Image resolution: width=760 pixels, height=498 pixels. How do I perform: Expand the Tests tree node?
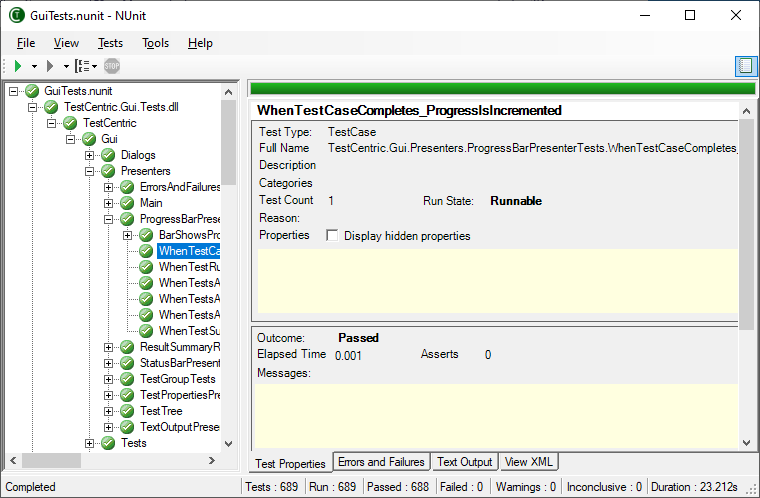pyautogui.click(x=90, y=443)
